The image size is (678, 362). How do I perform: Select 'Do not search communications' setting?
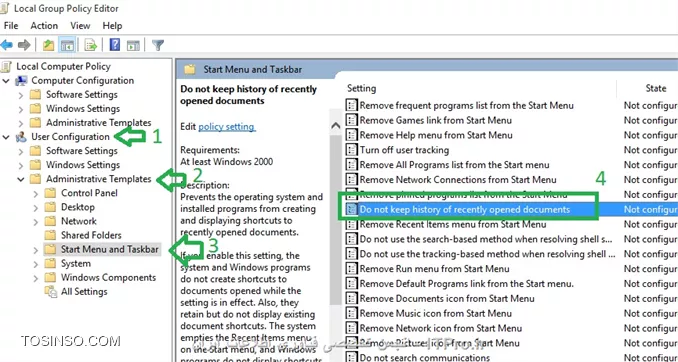[x=425, y=357]
